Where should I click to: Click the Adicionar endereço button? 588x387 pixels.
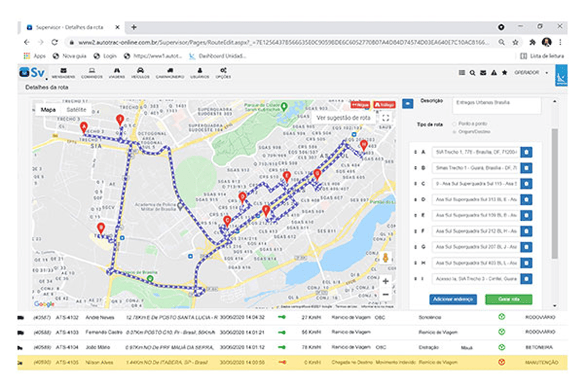(x=453, y=299)
